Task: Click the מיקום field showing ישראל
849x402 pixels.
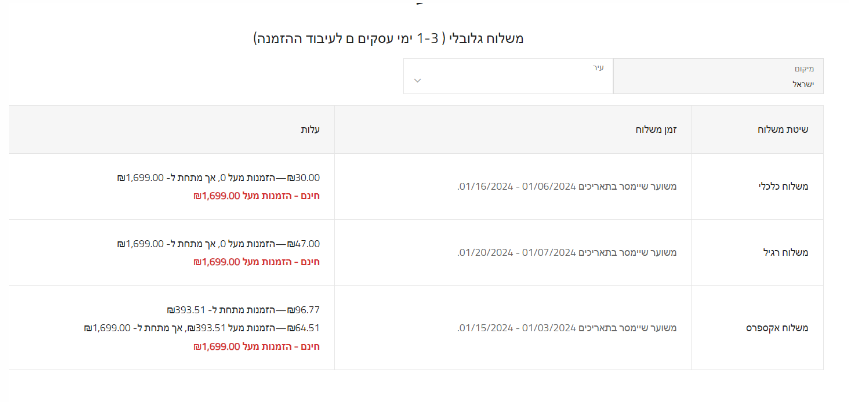Action: pos(718,76)
